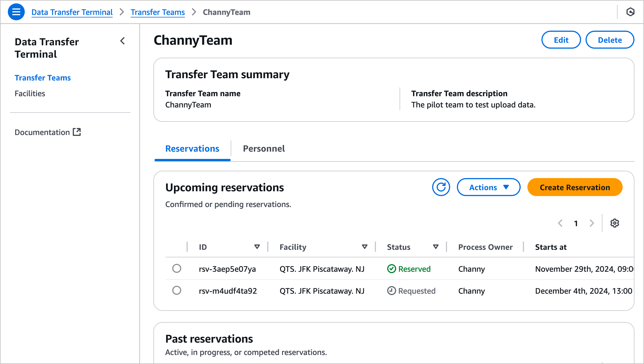
Task: Collapse the Data Transfer Terminal sidebar
Action: click(123, 41)
